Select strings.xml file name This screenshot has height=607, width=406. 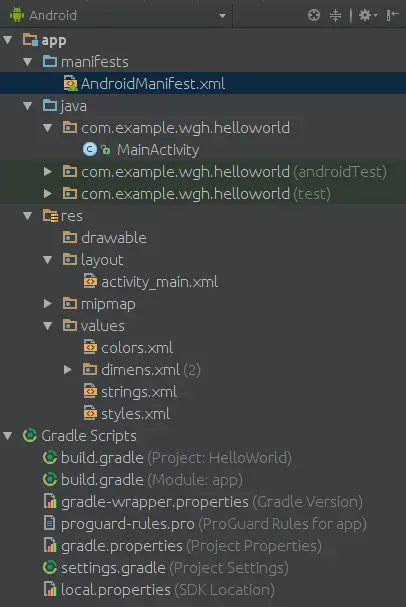click(x=139, y=392)
